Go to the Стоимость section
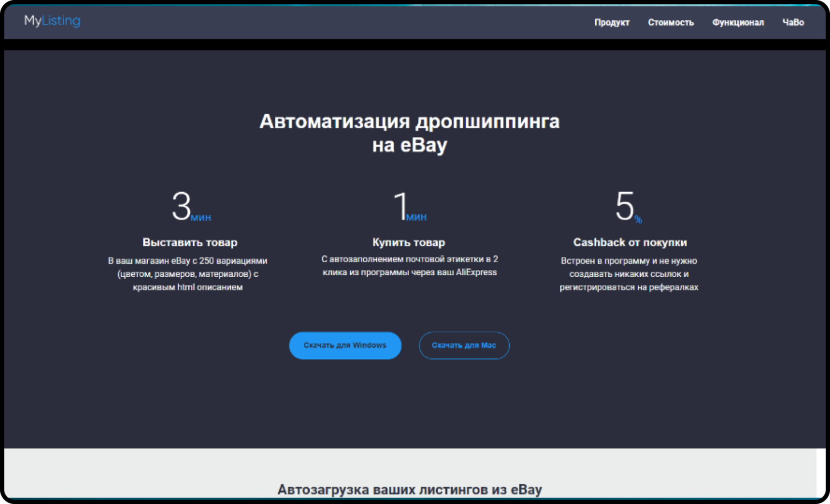 (671, 22)
